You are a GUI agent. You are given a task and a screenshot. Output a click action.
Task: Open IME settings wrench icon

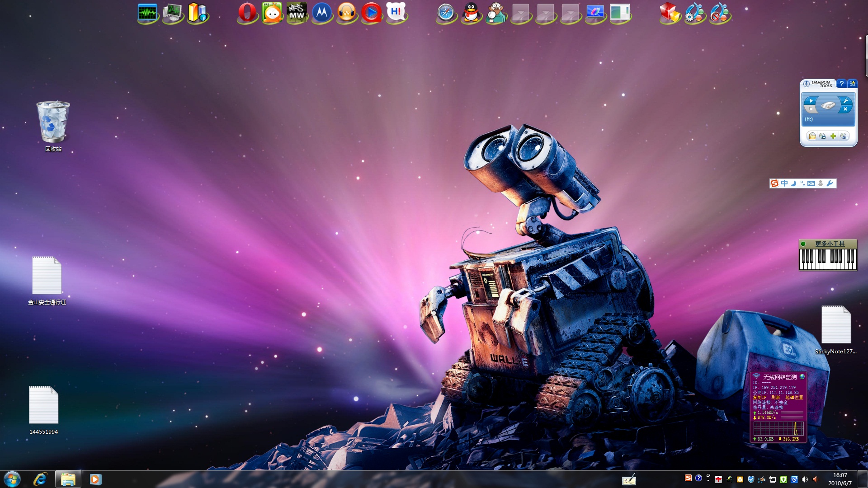tap(830, 183)
